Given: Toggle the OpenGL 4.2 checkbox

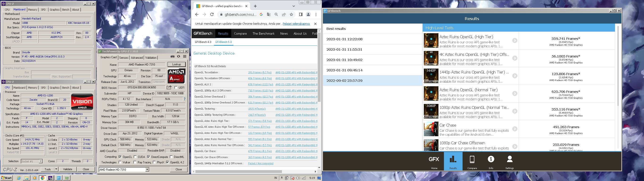Looking at the screenshot, I should point(167,162).
